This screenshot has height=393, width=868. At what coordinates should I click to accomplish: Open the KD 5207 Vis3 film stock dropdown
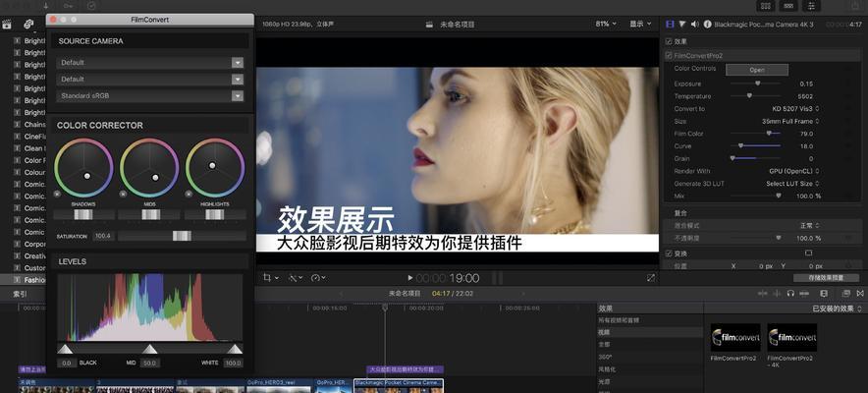(x=795, y=109)
